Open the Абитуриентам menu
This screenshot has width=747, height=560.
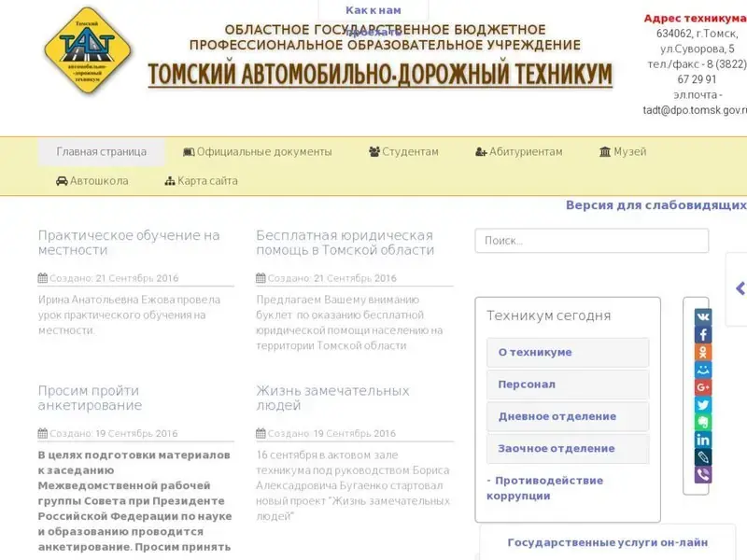519,152
